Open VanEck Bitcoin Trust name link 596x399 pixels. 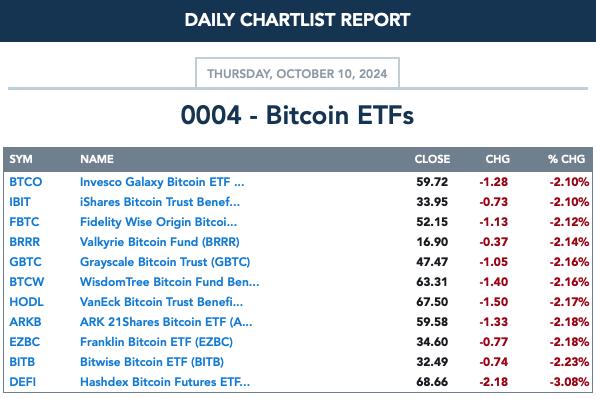161,302
